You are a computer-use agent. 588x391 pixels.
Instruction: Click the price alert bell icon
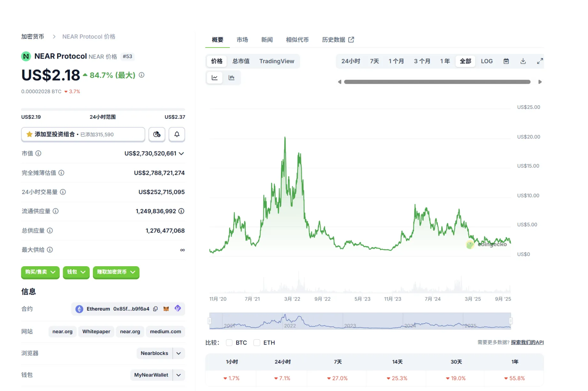coord(177,134)
